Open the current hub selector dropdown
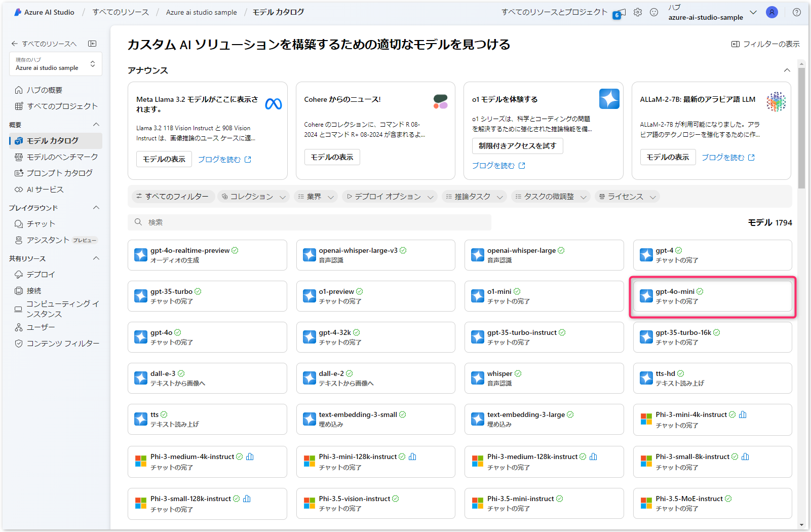Image resolution: width=811 pixels, height=532 pixels. pyautogui.click(x=56, y=64)
